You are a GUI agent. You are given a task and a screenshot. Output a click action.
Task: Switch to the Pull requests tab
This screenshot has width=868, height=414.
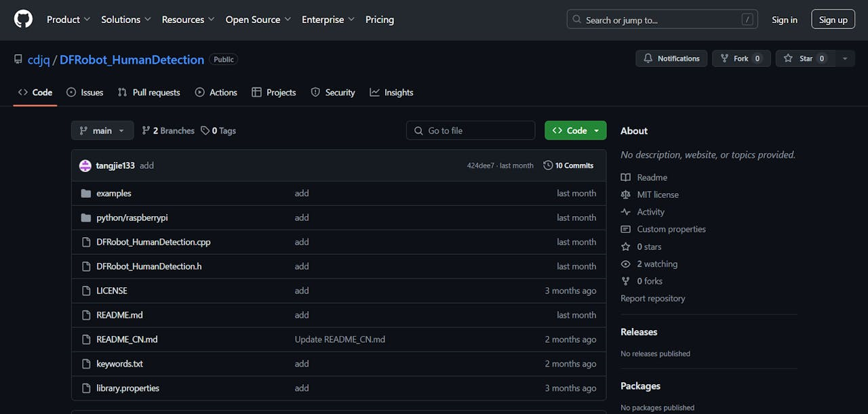pos(149,93)
